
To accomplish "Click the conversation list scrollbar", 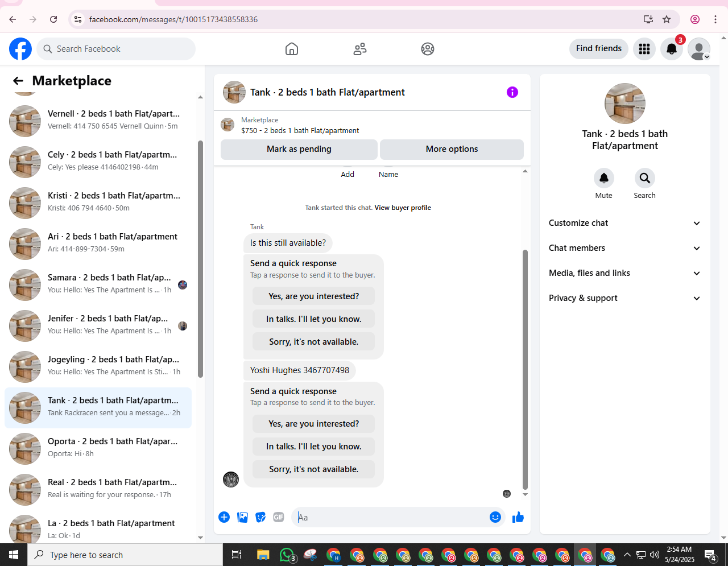I will point(200,259).
